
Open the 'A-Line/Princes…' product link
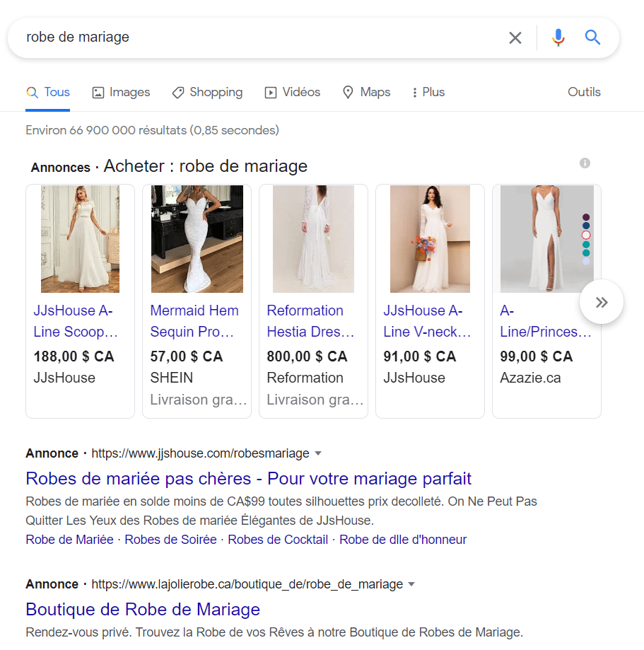[545, 321]
